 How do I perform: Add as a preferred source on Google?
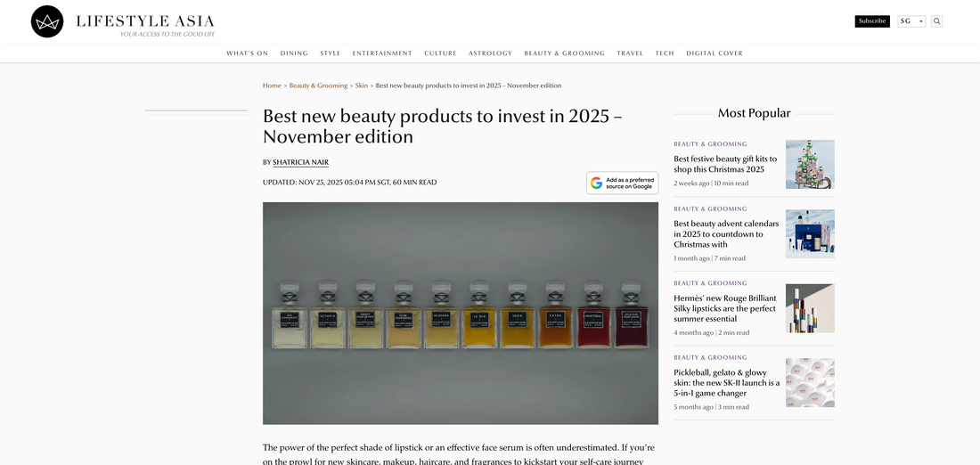[622, 184]
